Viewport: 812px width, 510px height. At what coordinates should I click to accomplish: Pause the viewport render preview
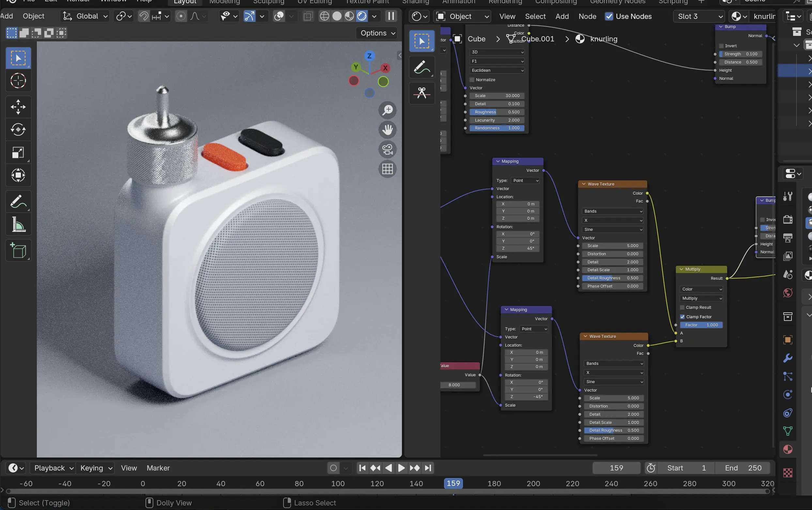[x=391, y=16]
